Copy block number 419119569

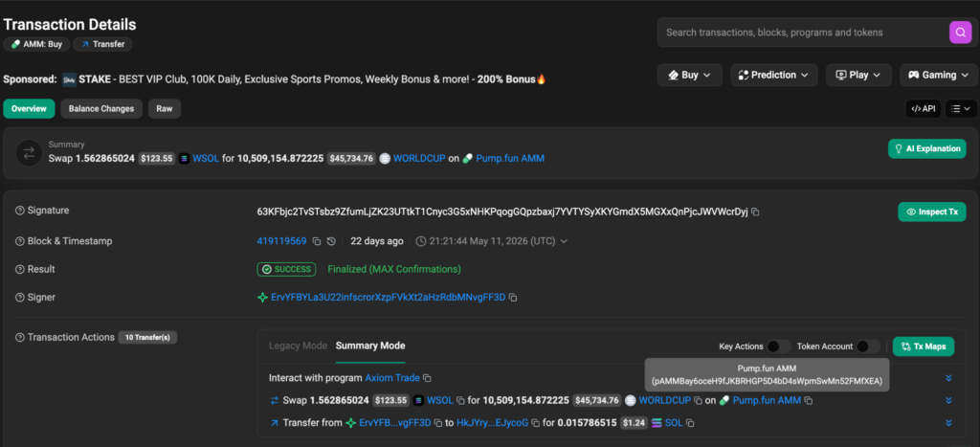[x=316, y=241]
